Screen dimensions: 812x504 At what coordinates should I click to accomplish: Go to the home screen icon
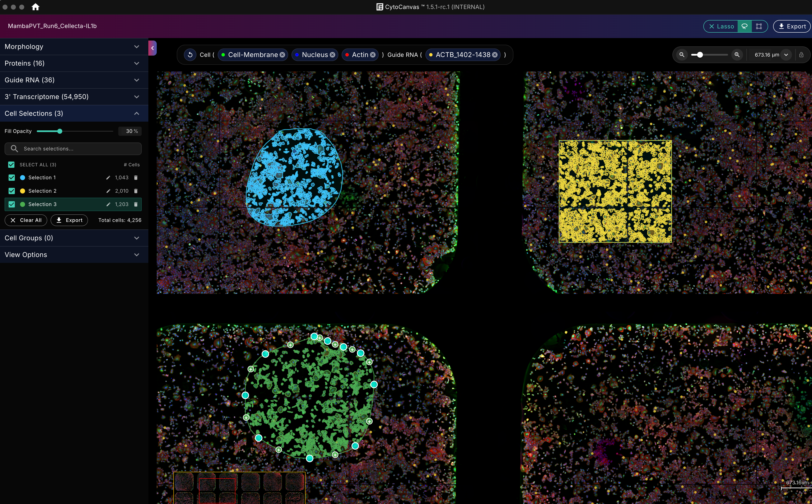35,7
